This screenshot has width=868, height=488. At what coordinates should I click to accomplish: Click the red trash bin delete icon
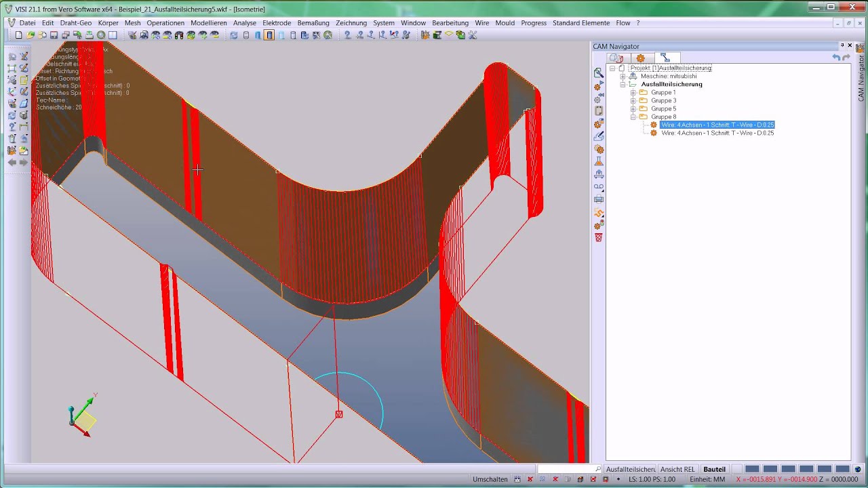pyautogui.click(x=599, y=237)
